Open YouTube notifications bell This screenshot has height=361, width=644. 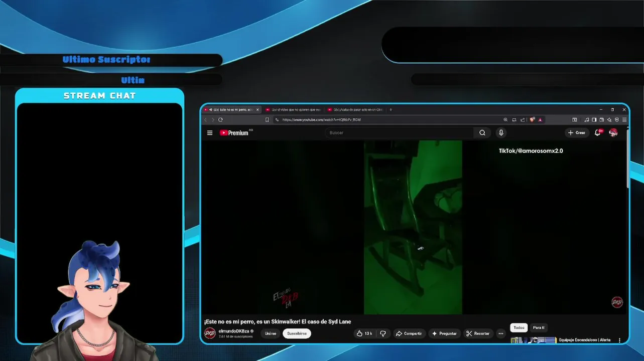[598, 132]
